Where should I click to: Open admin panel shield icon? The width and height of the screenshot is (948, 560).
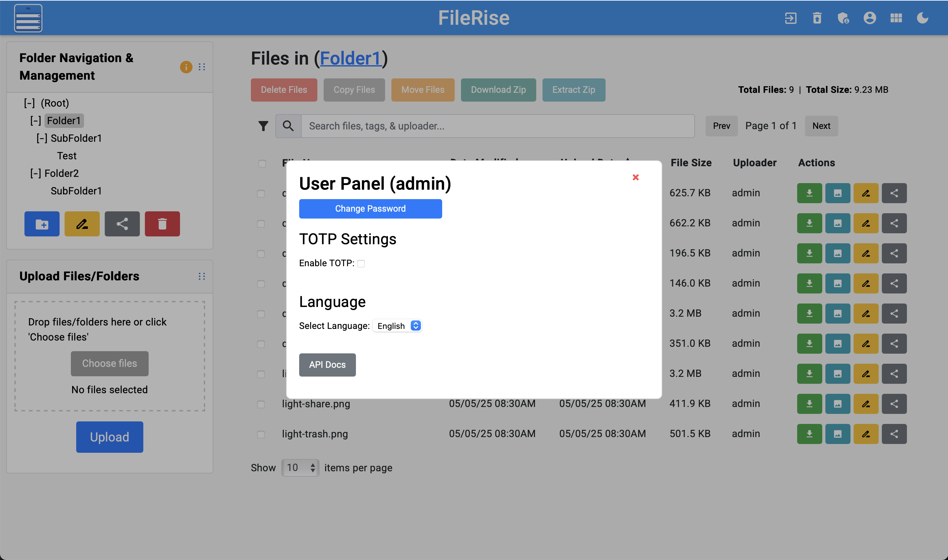coord(843,18)
